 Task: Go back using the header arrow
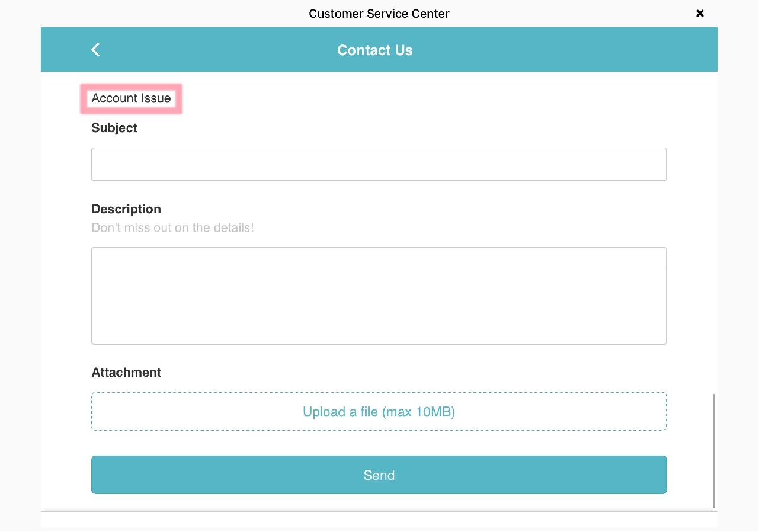[95, 50]
